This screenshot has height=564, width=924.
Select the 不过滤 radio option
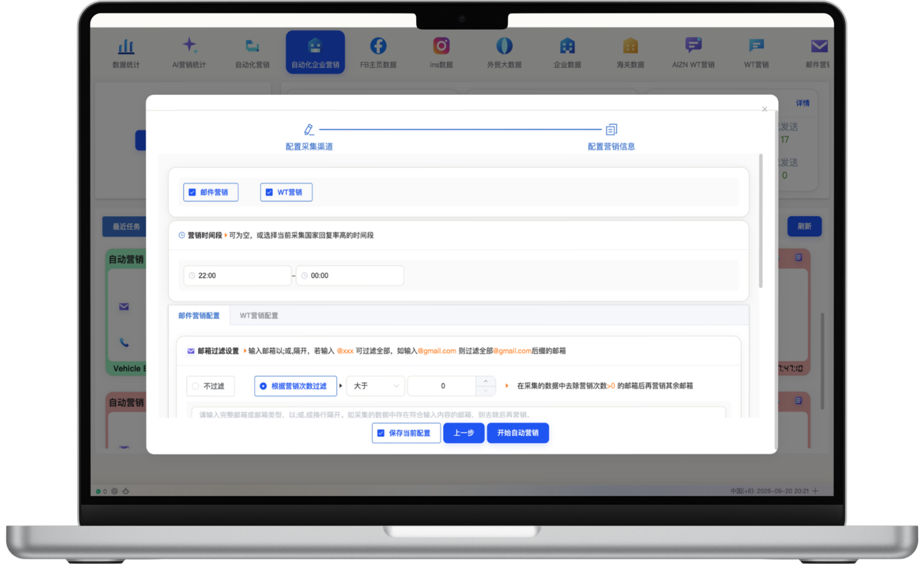pyautogui.click(x=195, y=386)
